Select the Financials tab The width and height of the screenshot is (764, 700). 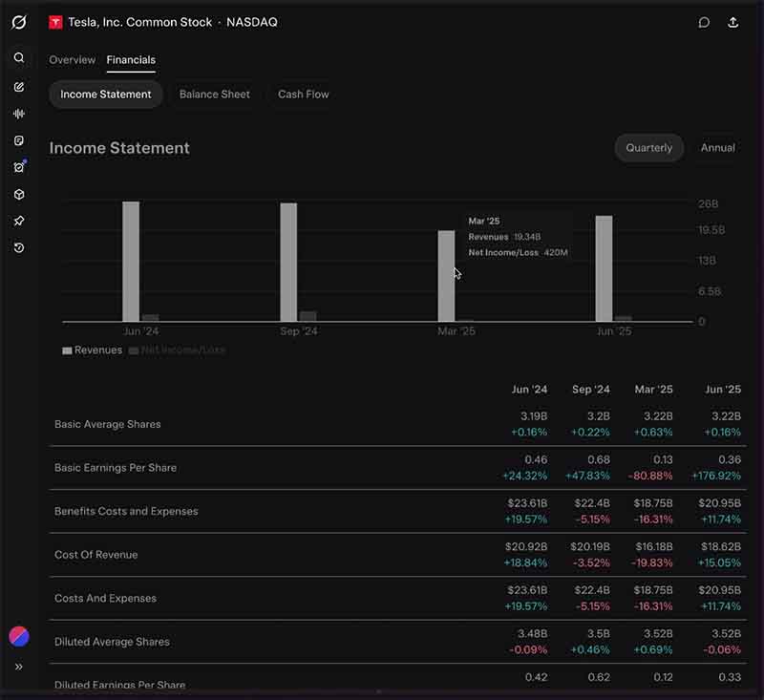(131, 60)
